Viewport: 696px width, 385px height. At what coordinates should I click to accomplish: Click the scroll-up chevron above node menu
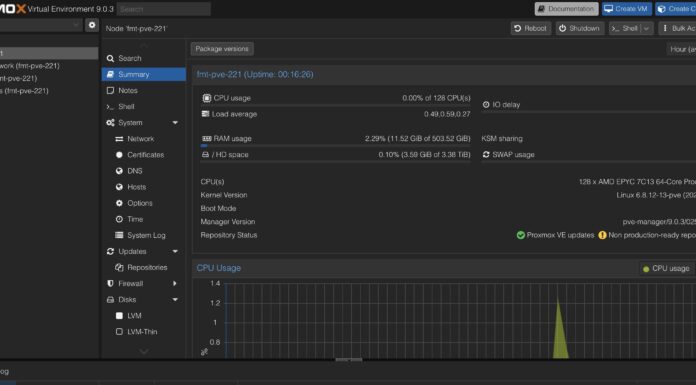(144, 45)
